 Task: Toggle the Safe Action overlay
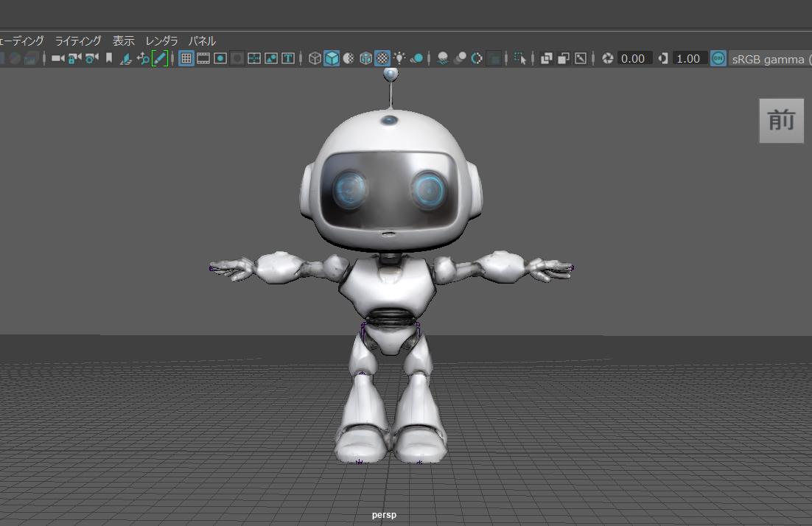[x=271, y=58]
